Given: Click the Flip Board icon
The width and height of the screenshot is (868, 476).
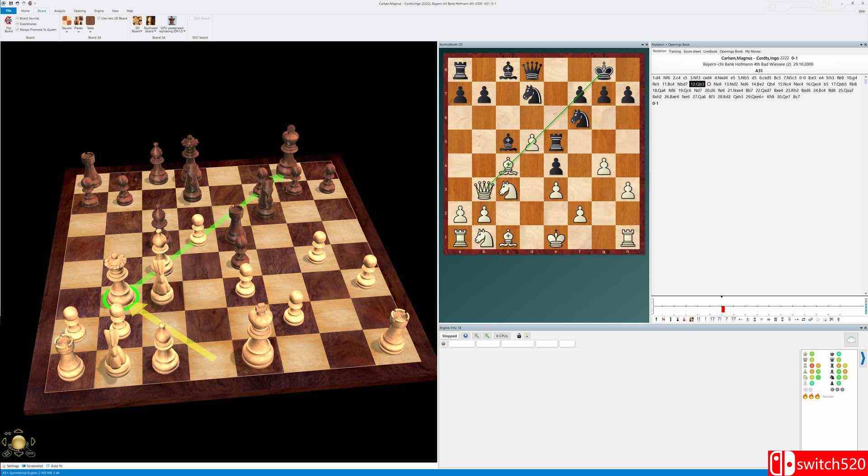Looking at the screenshot, I should [x=8, y=24].
